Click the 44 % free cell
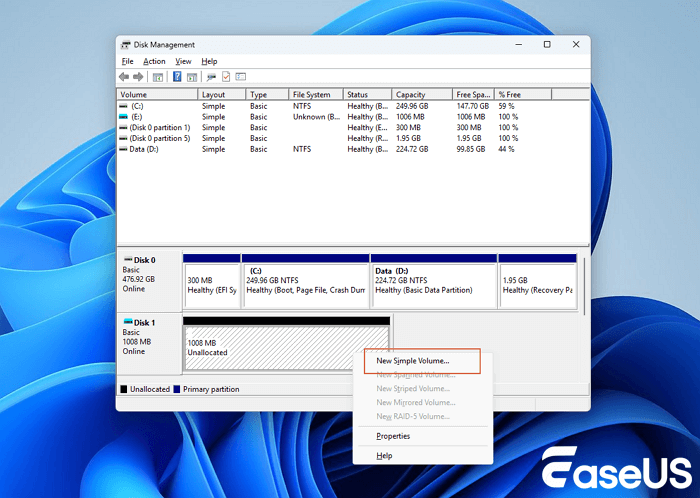This screenshot has height=498, width=700. 506,149
